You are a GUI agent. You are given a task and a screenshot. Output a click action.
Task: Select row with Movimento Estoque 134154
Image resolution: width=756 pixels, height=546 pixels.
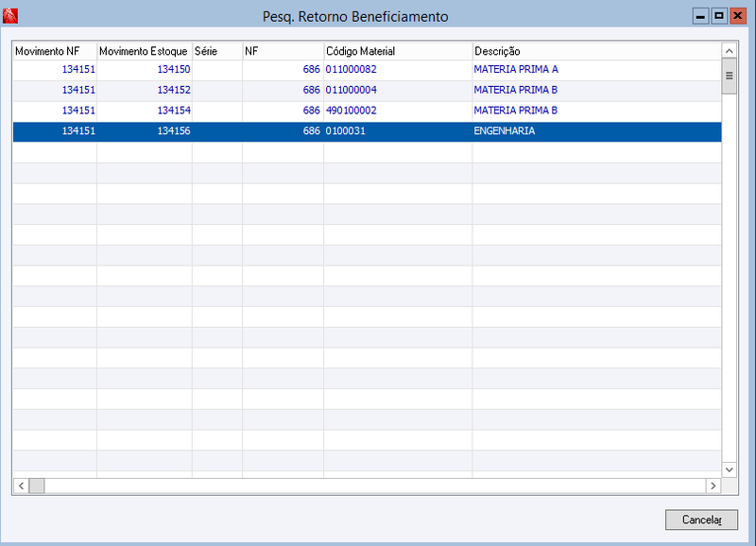click(x=367, y=111)
